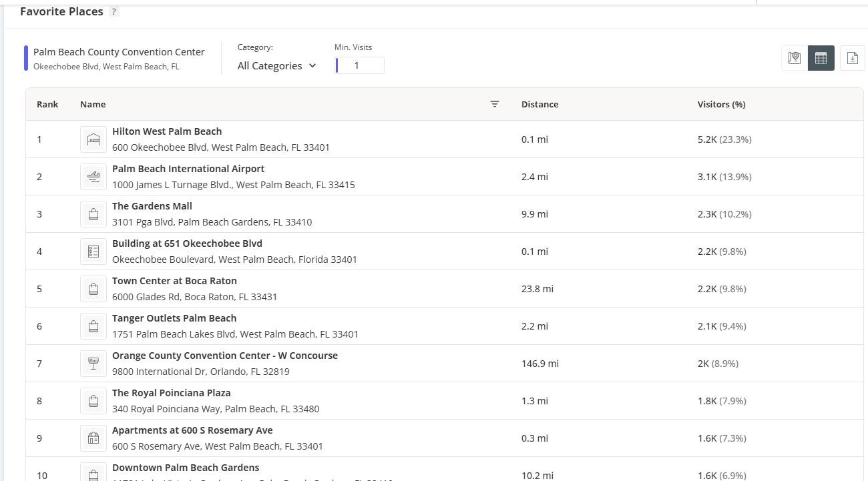This screenshot has width=868, height=481.
Task: Click the Palm Beach International Airport plane icon
Action: tap(93, 177)
